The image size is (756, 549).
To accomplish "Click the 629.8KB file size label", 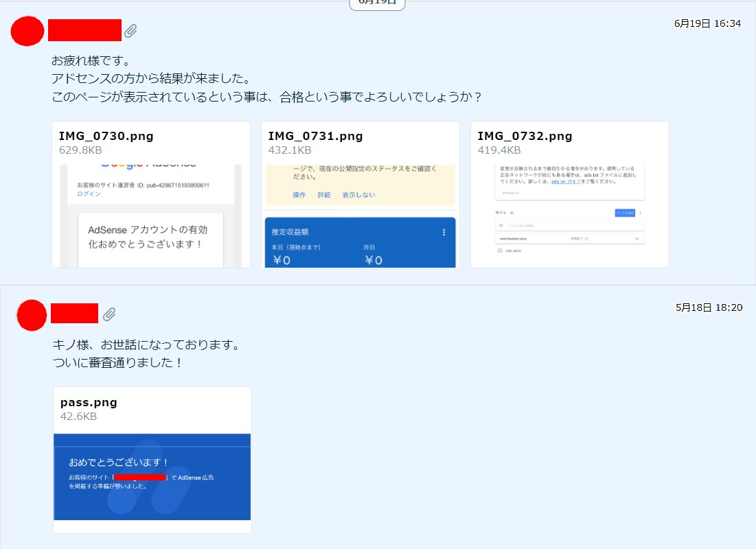I will (x=80, y=150).
